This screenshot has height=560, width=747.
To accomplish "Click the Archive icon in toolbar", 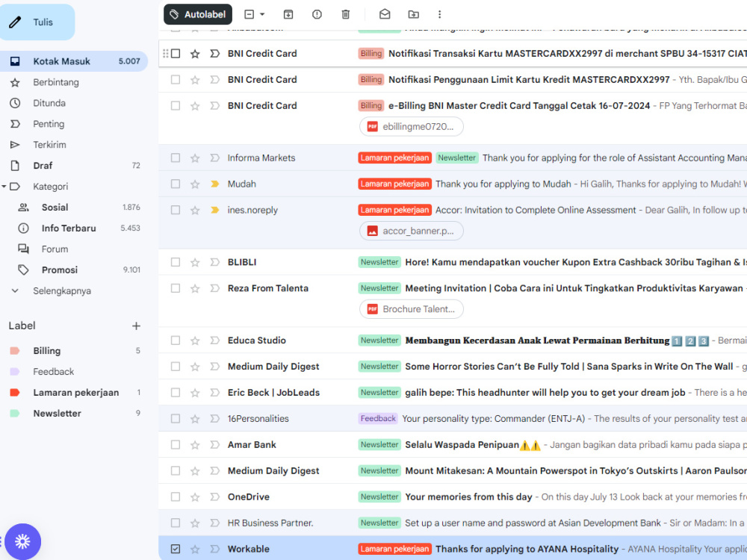I will click(288, 14).
